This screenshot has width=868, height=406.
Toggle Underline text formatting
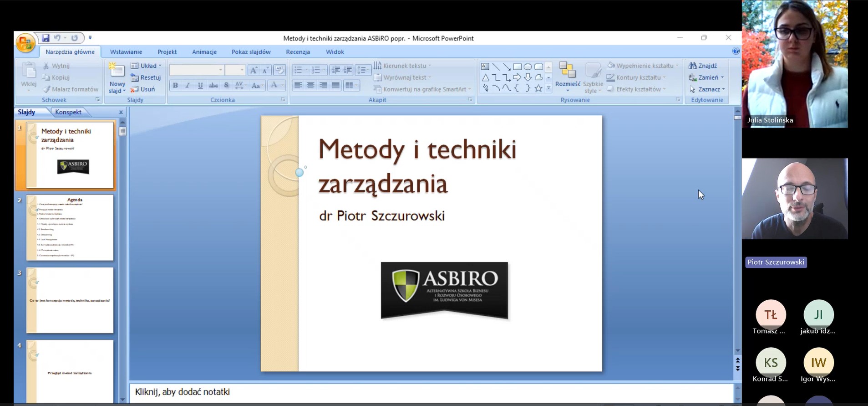200,86
